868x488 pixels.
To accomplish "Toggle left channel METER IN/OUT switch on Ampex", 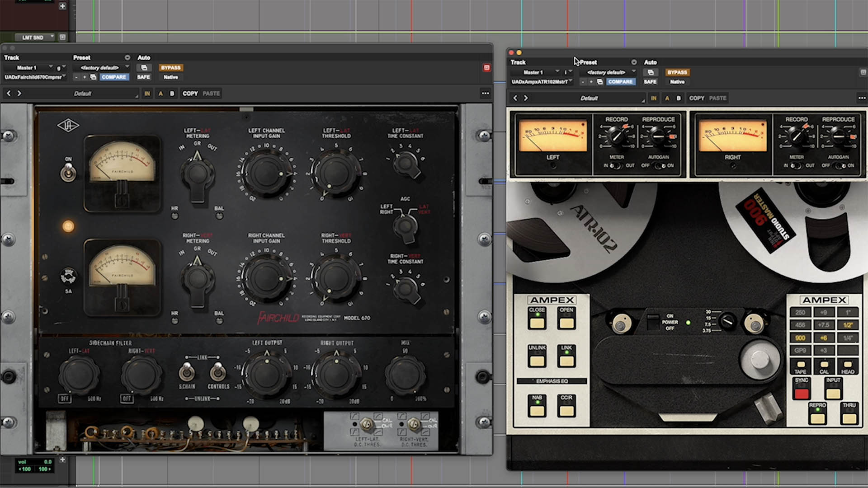I will pyautogui.click(x=615, y=165).
